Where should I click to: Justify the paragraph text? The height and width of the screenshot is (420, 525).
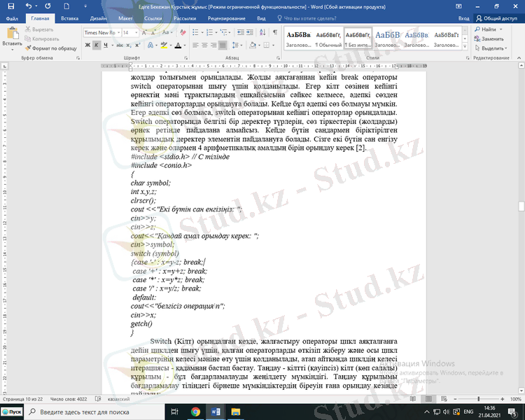[x=223, y=45]
